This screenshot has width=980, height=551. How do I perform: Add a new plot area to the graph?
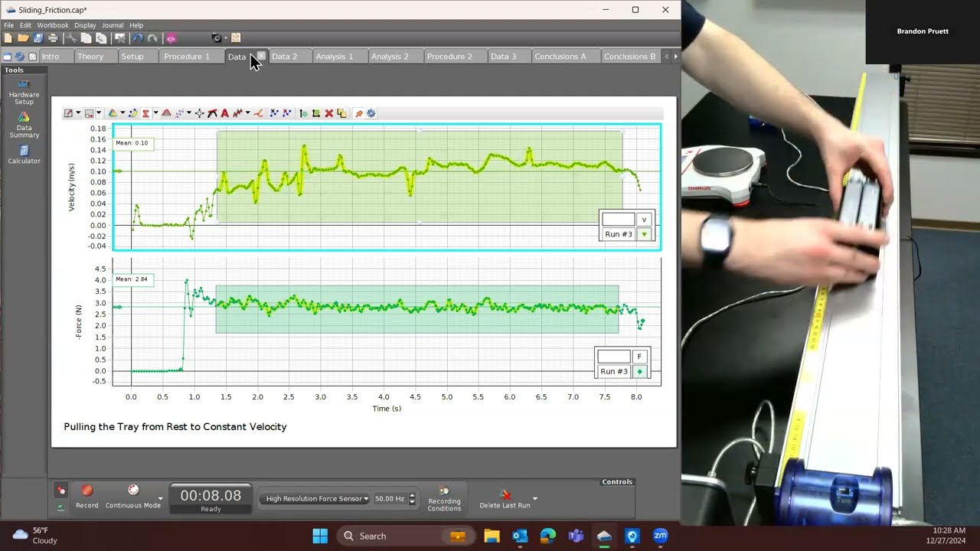[316, 113]
